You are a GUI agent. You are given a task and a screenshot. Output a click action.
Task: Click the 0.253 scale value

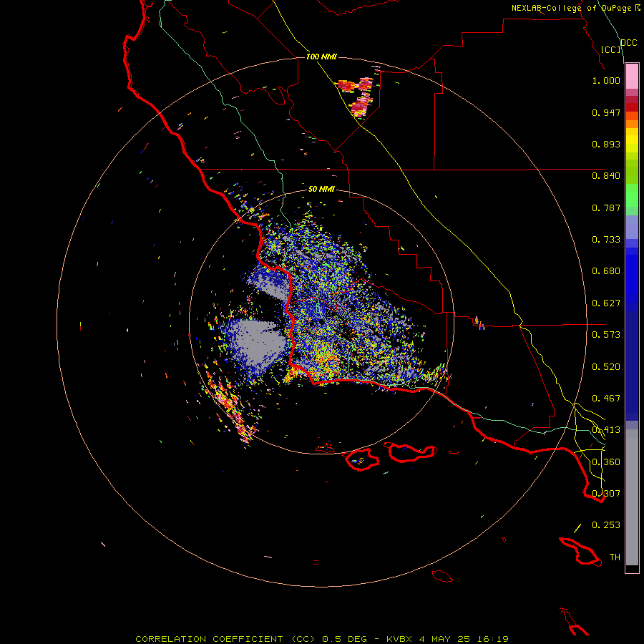point(606,525)
